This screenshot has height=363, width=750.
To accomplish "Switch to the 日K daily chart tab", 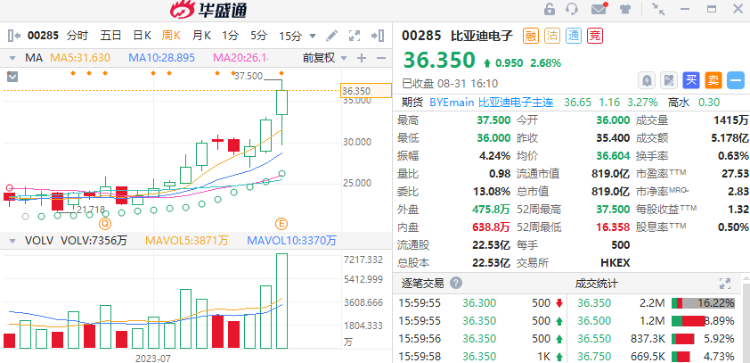I will pos(142,35).
